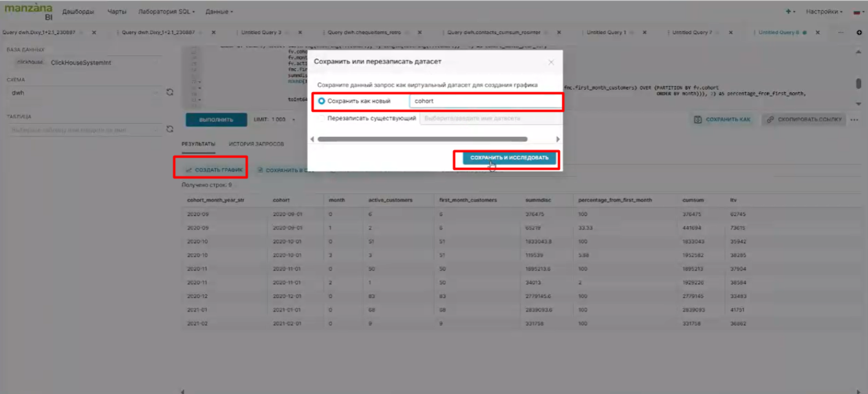Click scroll-down arrow of SQL editor scrollbar
The height and width of the screenshot is (394, 868).
click(x=858, y=104)
